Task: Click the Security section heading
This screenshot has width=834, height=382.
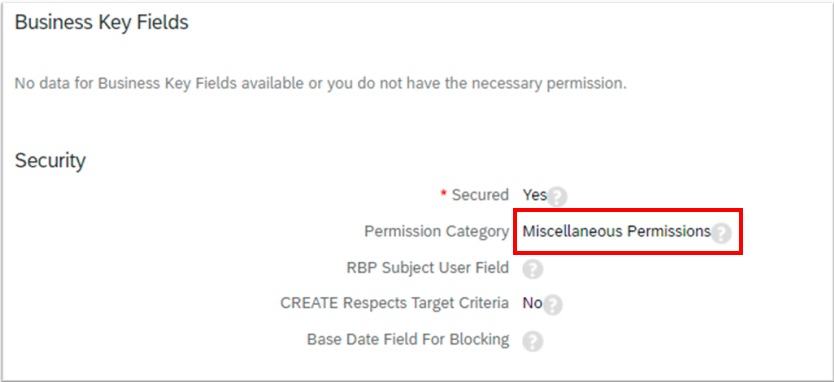Action: coord(50,160)
